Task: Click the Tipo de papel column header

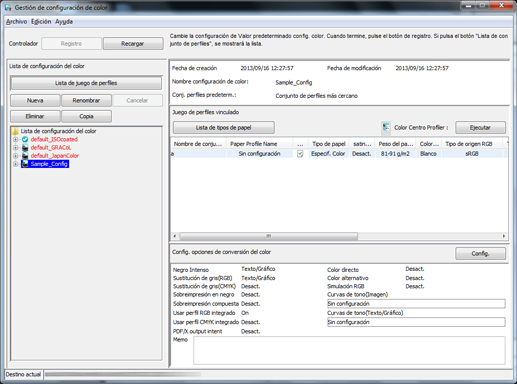Action: point(329,144)
